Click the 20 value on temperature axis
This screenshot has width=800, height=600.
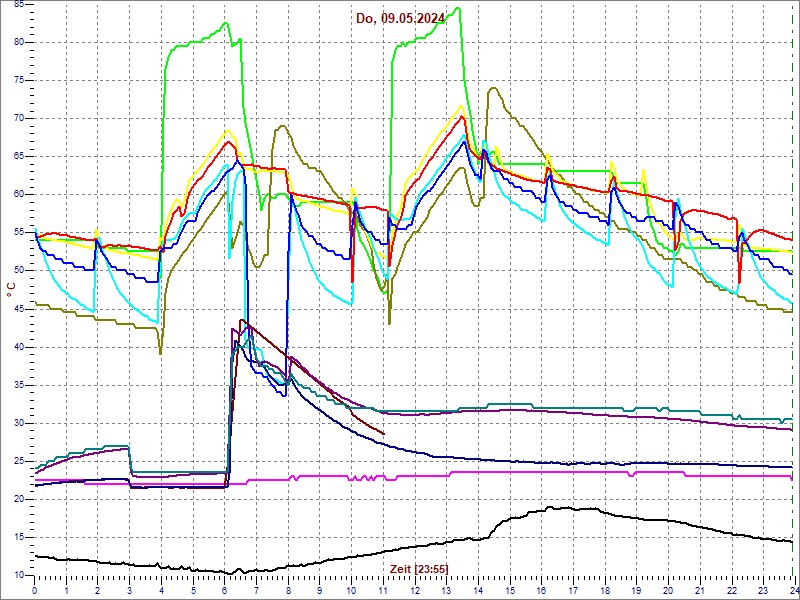(18, 499)
